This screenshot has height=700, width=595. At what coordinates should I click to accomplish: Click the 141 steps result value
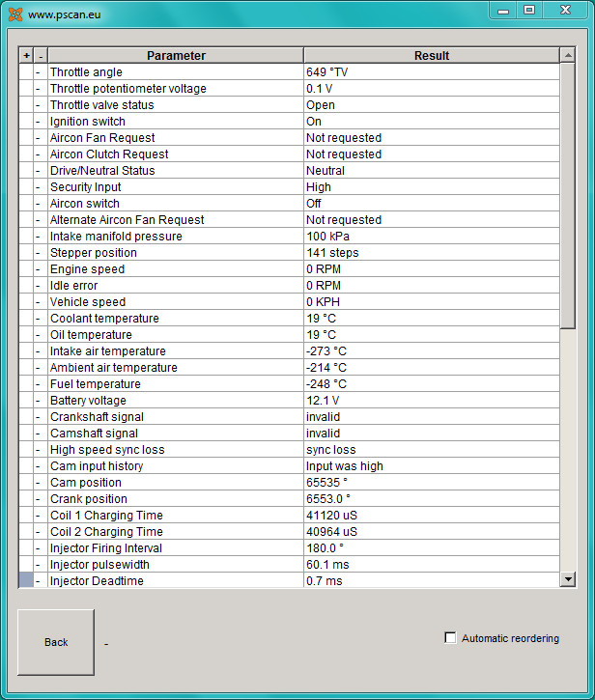432,252
